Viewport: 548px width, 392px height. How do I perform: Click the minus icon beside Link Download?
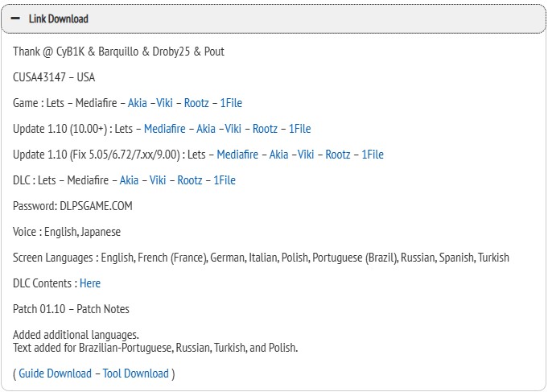point(15,19)
